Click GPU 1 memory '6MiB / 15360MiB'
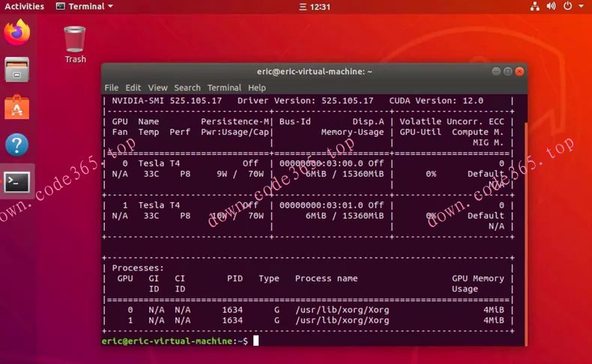Image resolution: width=592 pixels, height=364 pixels. pyautogui.click(x=345, y=216)
